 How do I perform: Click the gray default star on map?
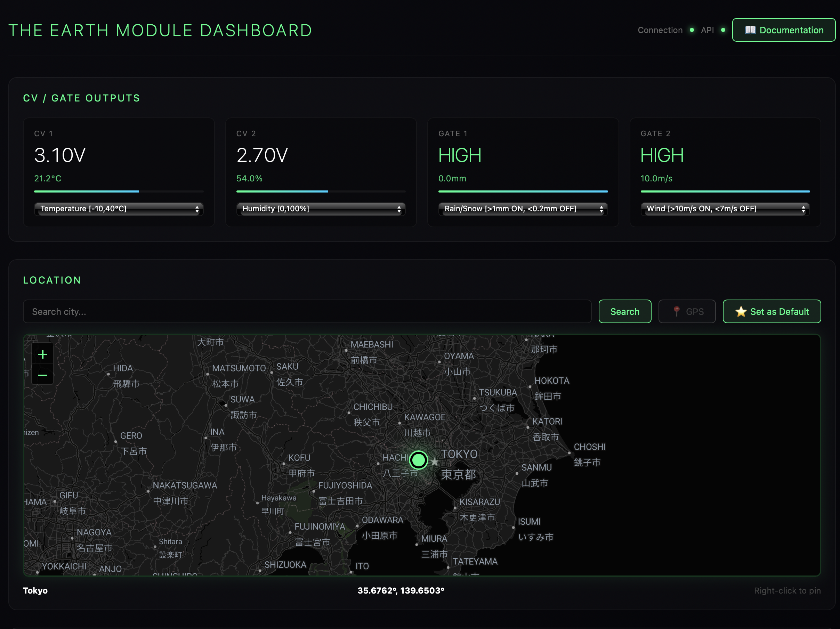point(435,462)
